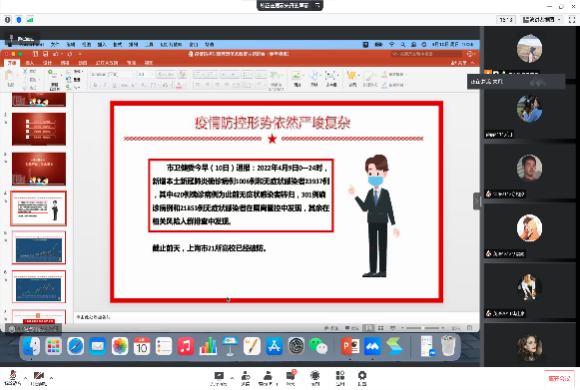Toggle fullscreen mode for the meeting window
This screenshot has width=580, height=390.
tap(572, 20)
